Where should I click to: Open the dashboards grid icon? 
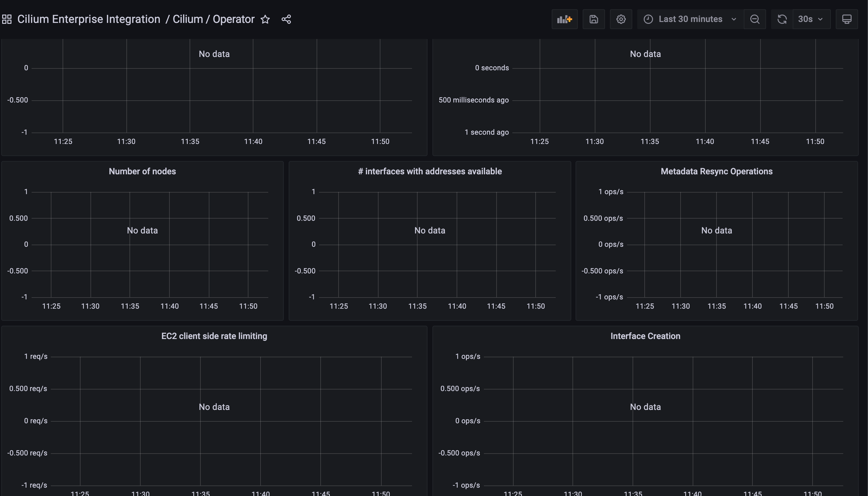(7, 19)
